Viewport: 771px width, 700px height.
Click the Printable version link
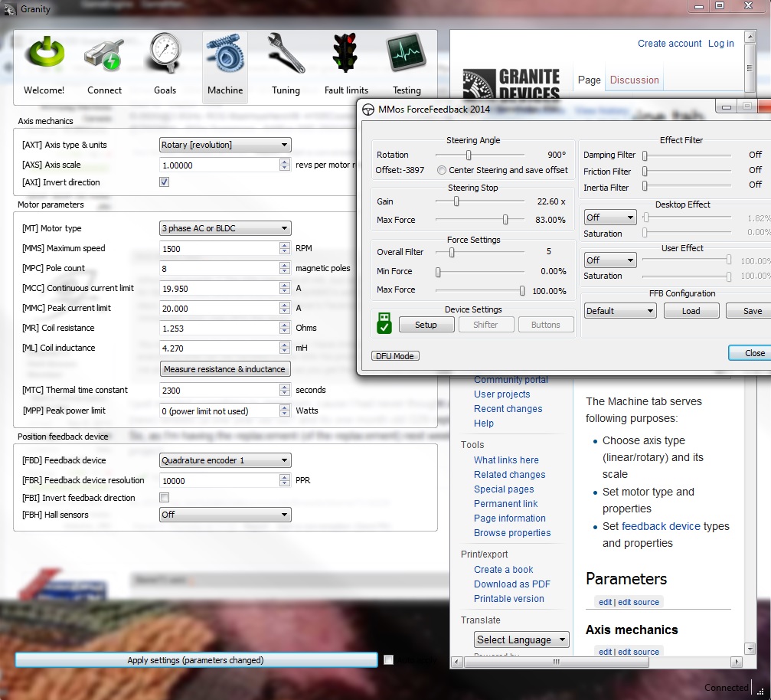click(509, 599)
